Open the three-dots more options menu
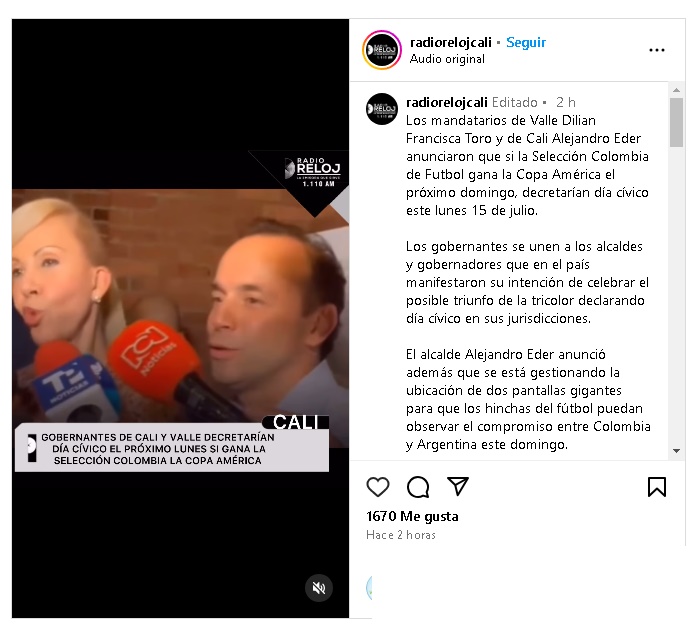This screenshot has height=625, width=699. point(657,50)
